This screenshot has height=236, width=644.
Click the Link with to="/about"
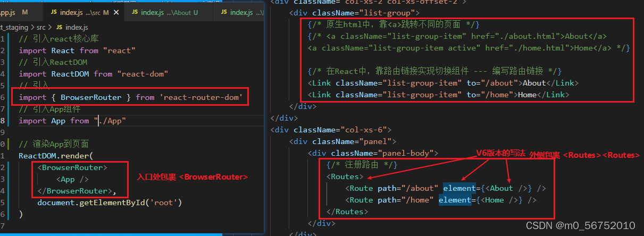442,83
